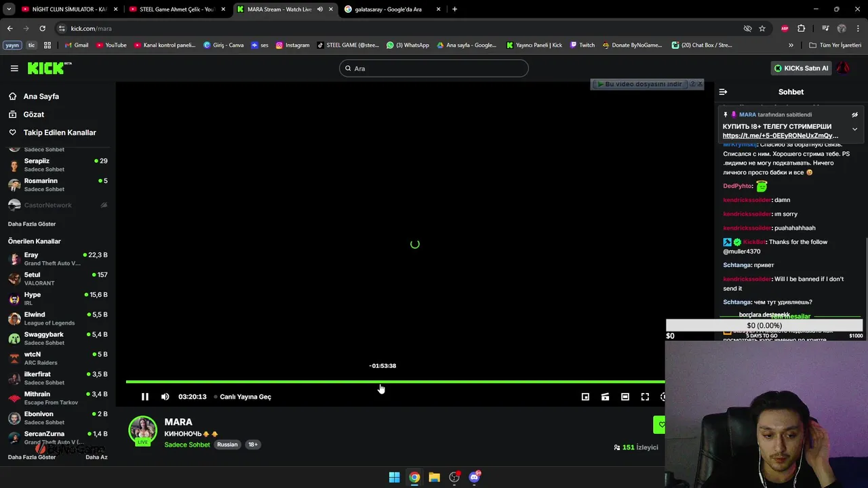Enter fullscreen video mode
The width and height of the screenshot is (868, 488).
(x=645, y=396)
